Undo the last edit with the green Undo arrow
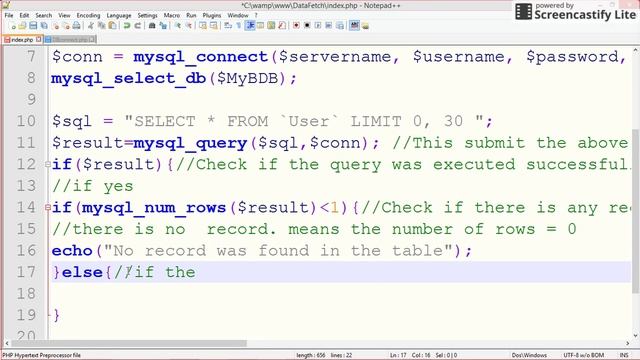Screen dimensions: 640x360 point(127,26)
